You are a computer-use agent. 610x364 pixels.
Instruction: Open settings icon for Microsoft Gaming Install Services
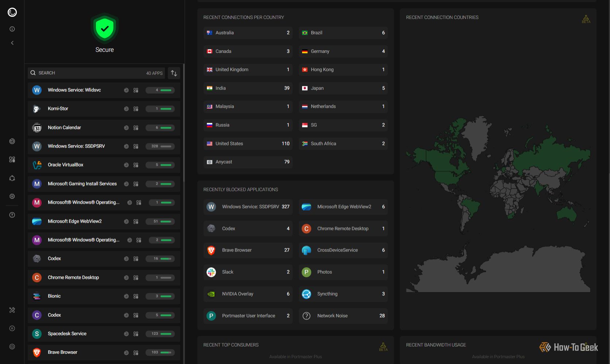tap(136, 184)
